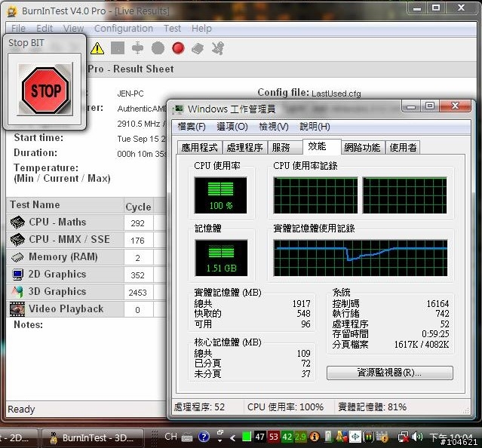Viewport: 482px width, 448px height.
Task: Switch to the 網路功能 tab
Action: pyautogui.click(x=362, y=148)
